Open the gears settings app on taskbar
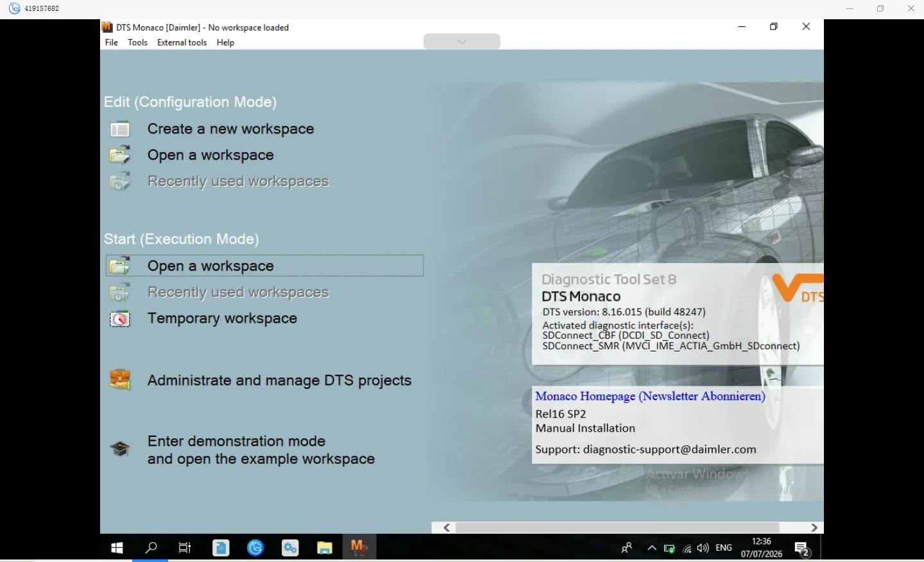This screenshot has width=924, height=562. click(x=290, y=548)
